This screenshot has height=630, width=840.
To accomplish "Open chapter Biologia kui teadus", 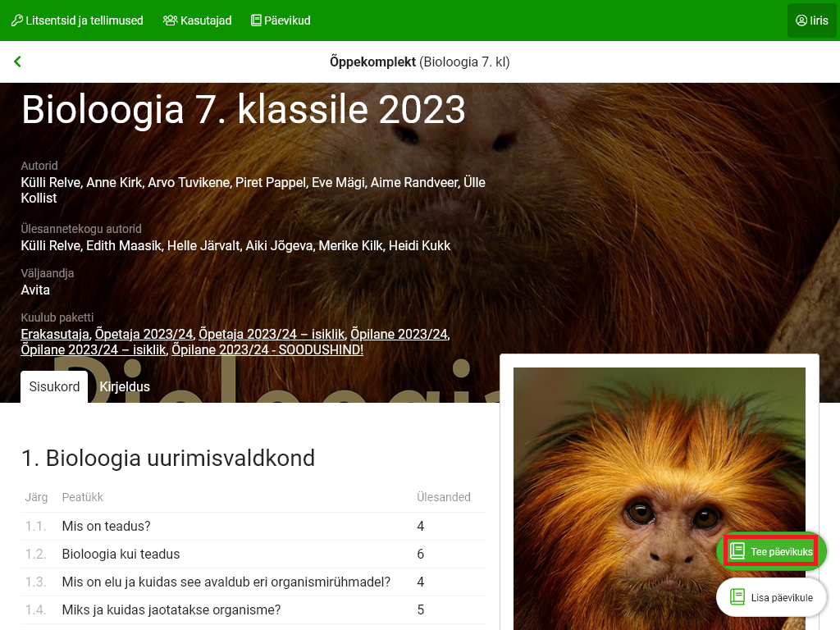I will click(121, 555).
